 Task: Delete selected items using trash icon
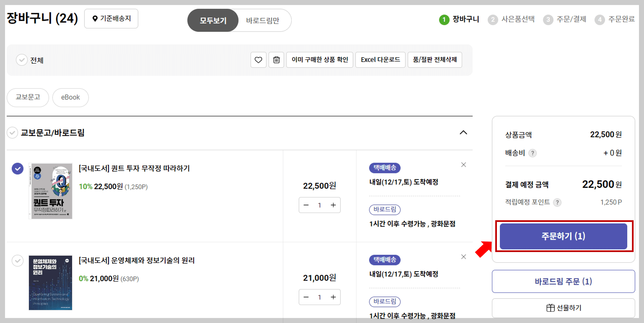276,60
